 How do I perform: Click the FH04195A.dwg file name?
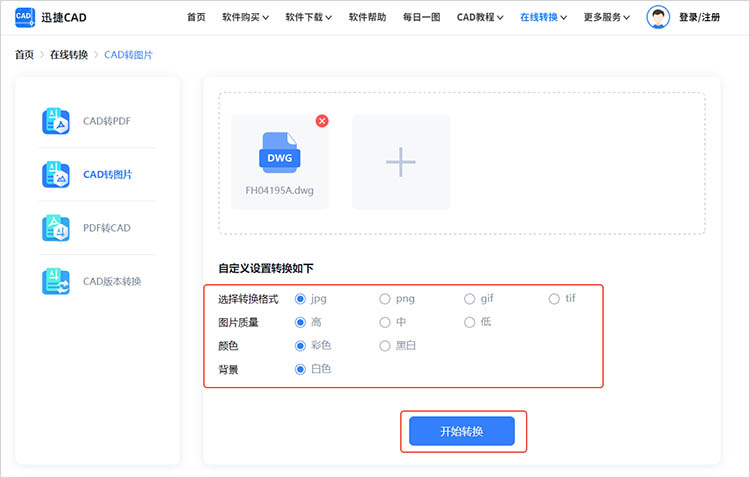[x=279, y=190]
